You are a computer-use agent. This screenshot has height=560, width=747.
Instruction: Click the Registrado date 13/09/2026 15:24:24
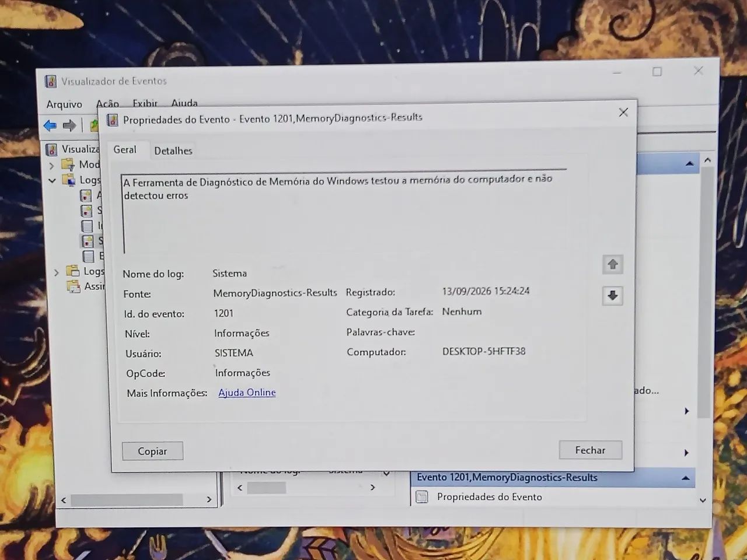[x=486, y=291]
